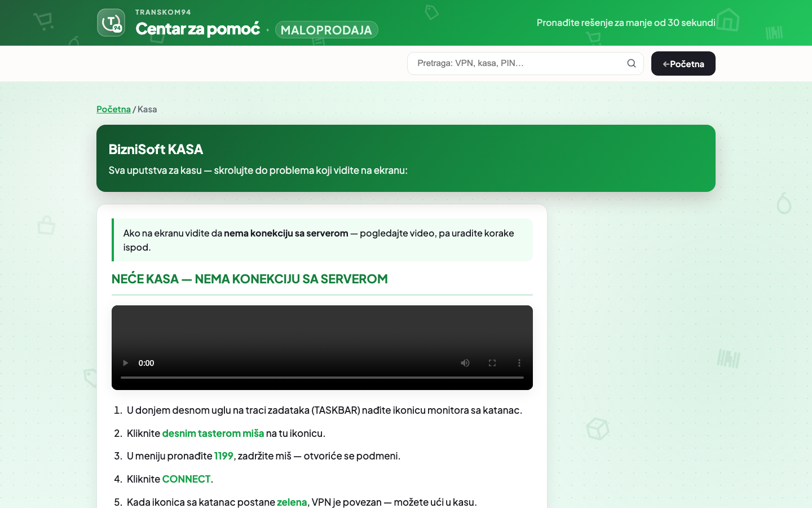Mute the video using speaker icon
Image resolution: width=812 pixels, height=508 pixels.
coord(465,363)
